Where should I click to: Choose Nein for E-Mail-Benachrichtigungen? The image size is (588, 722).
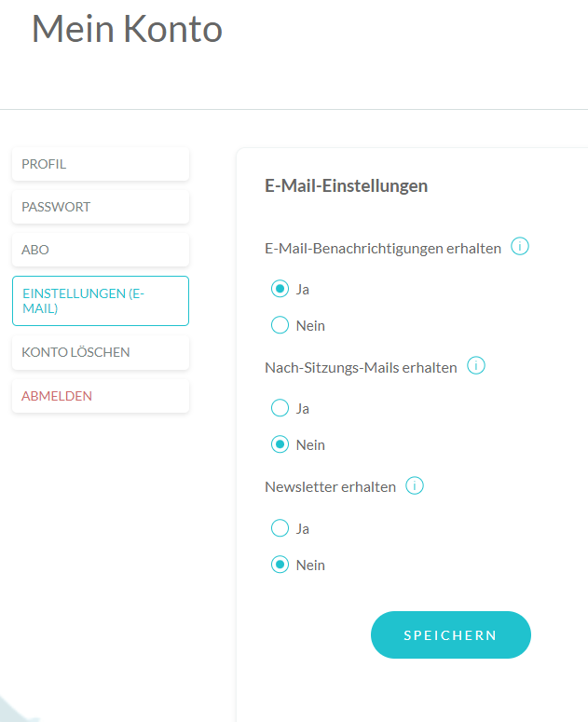point(280,325)
